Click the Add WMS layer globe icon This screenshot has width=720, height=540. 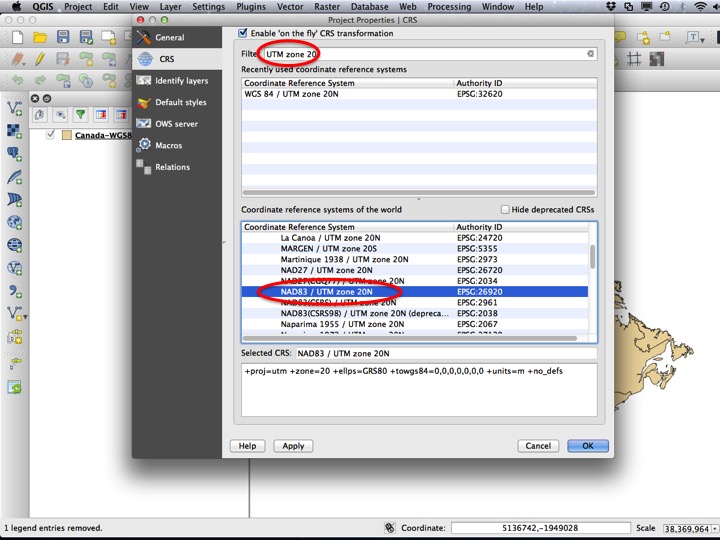coord(14,223)
